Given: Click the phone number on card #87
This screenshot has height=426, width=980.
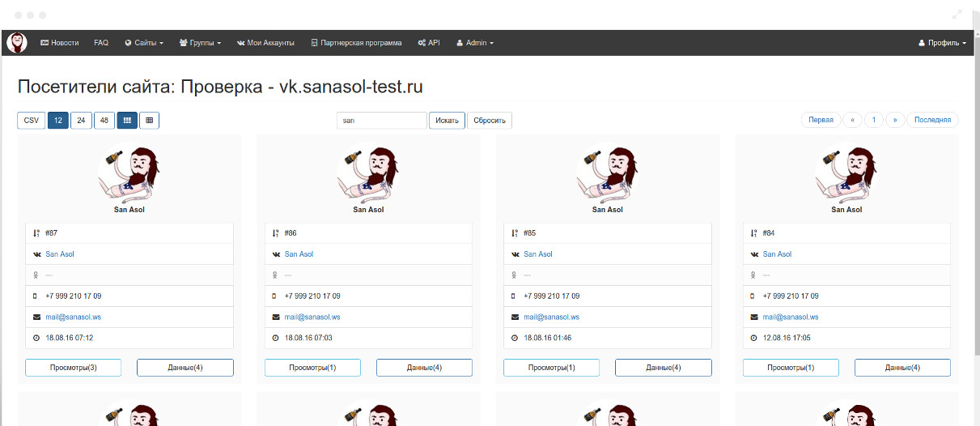Looking at the screenshot, I should click(x=74, y=296).
